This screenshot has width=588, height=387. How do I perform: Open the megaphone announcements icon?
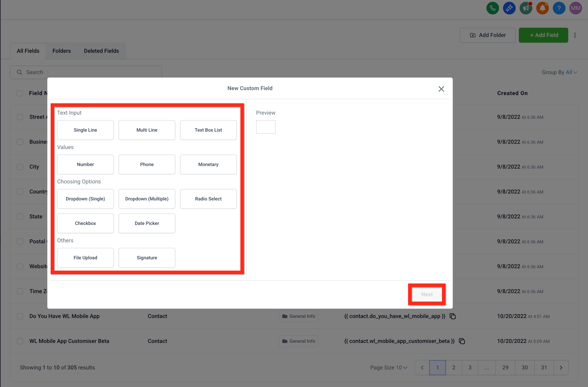[526, 8]
